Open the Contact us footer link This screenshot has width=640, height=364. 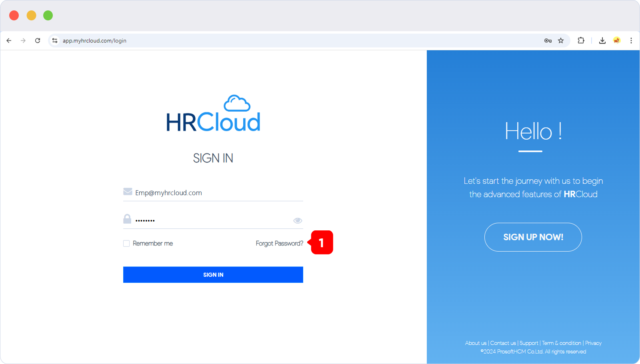point(503,343)
